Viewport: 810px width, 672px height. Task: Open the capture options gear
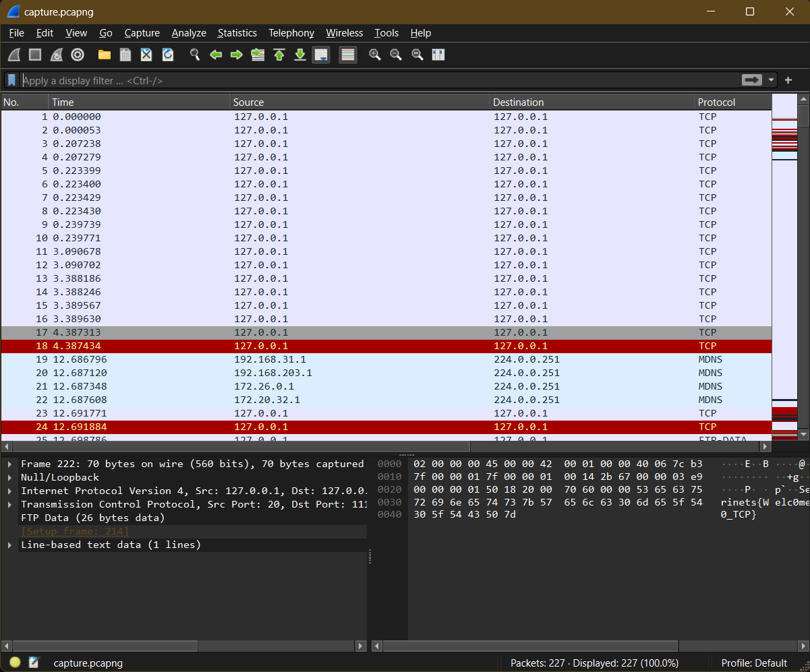point(77,55)
